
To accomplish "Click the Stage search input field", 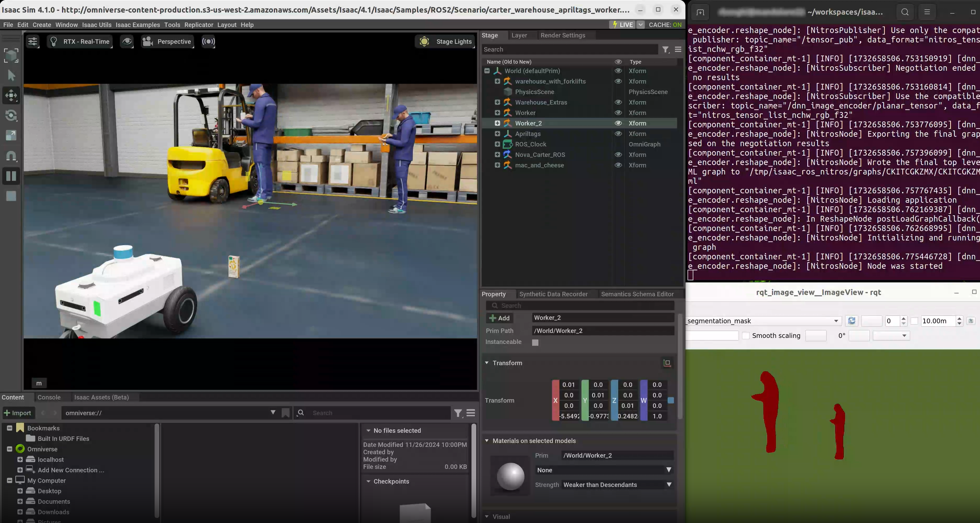I will 569,50.
